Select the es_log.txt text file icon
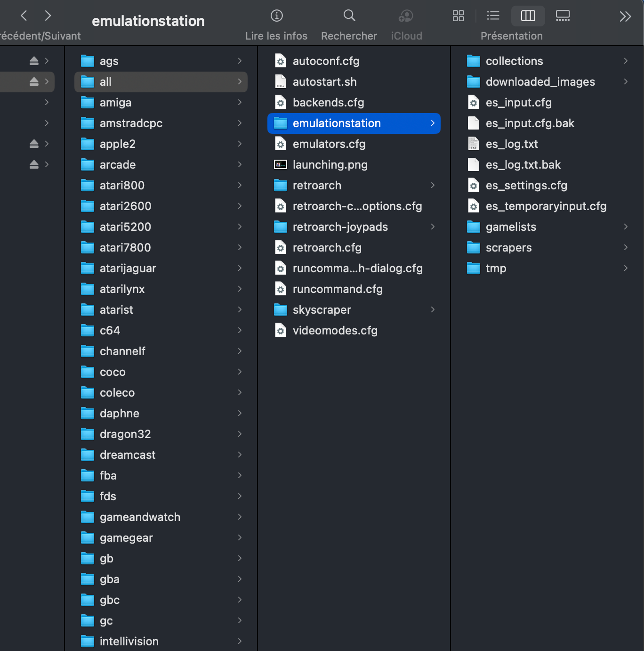Viewport: 644px width, 651px height. point(474,144)
